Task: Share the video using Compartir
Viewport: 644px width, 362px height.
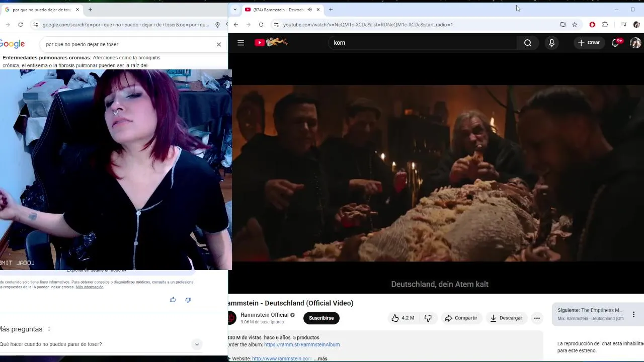Action: coord(461,318)
